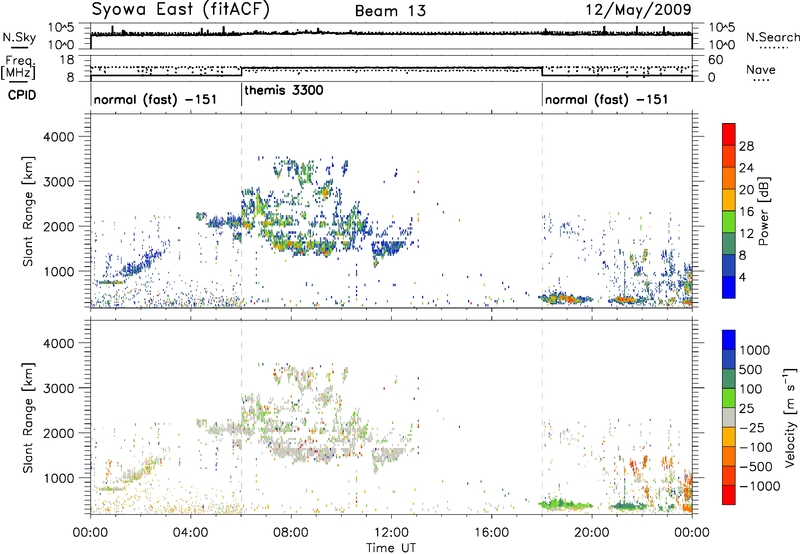This screenshot has width=800, height=554.
Task: Click the velocity panel 'Slant Range [km]' label
Action: click(x=28, y=418)
